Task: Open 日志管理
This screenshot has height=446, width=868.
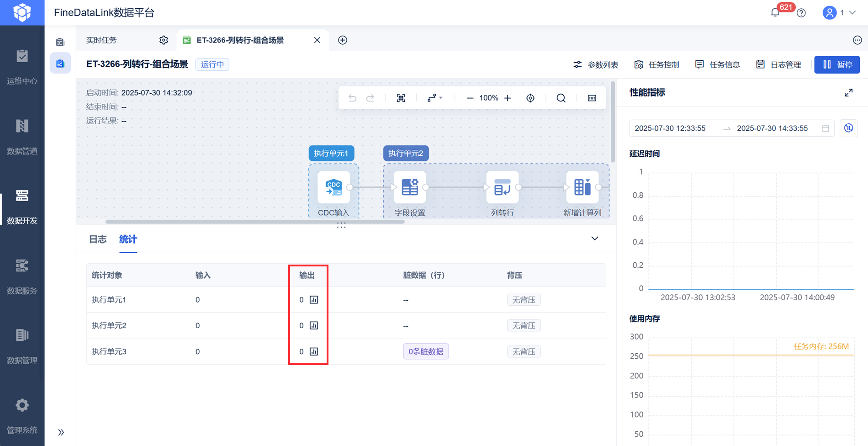Action: pos(779,64)
